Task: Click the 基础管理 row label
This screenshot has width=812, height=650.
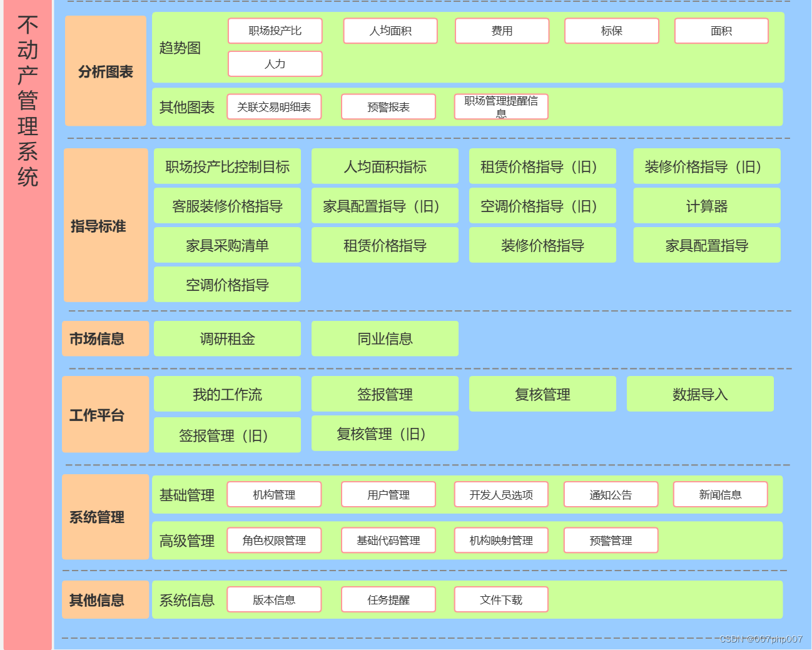Action: pyautogui.click(x=187, y=495)
